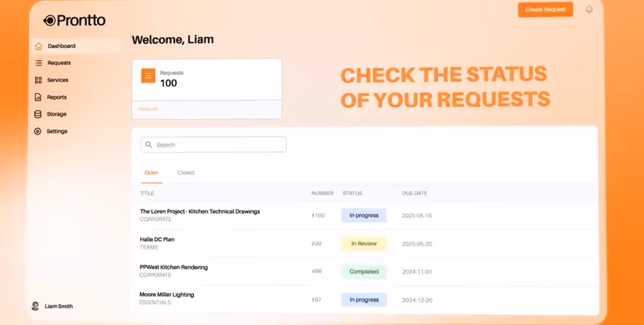The width and height of the screenshot is (644, 325).
Task: Click due date 2024-12-20
Action: [x=417, y=300]
